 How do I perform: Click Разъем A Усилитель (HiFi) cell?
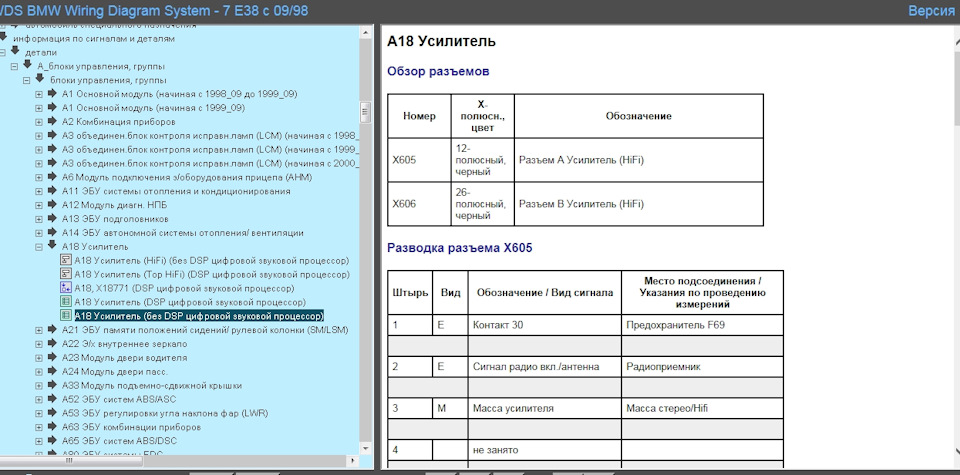639,160
